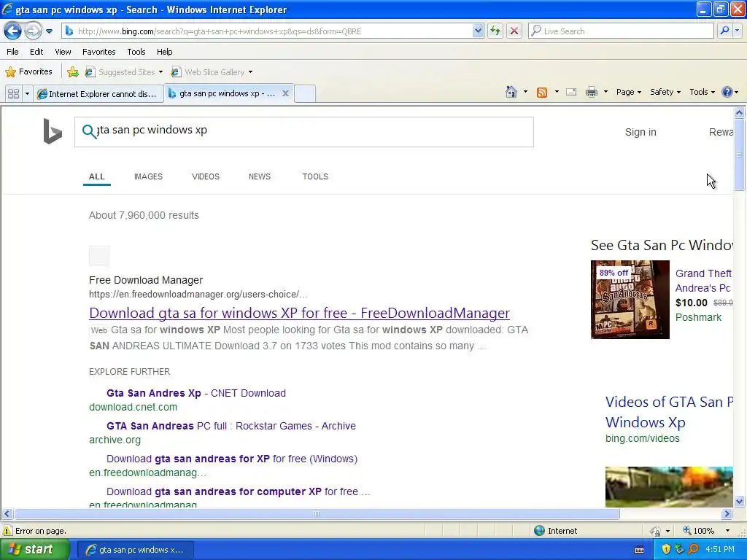This screenshot has height=560, width=747.
Task: Go back with the Back arrow button
Action: tap(13, 31)
